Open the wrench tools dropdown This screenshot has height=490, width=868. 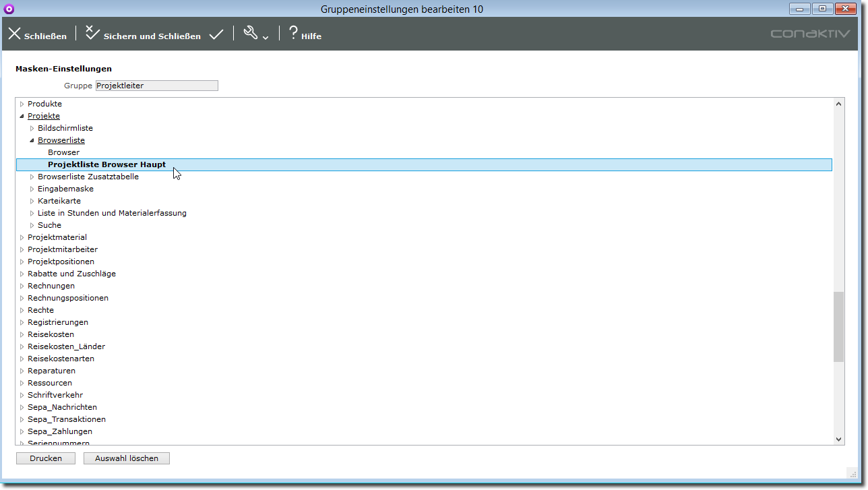255,34
